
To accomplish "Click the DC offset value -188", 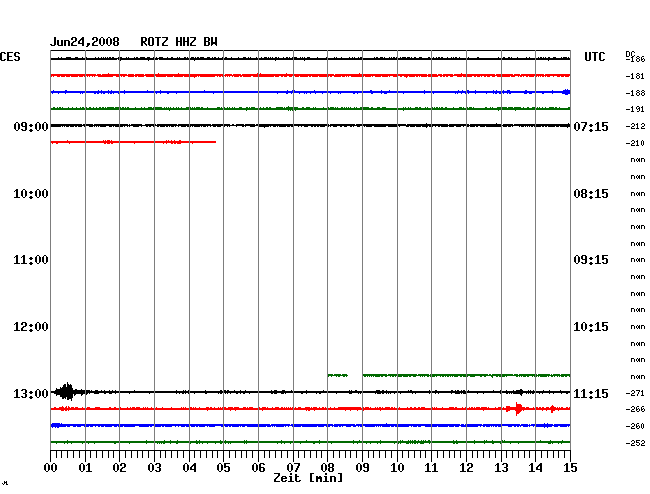I will (x=635, y=93).
